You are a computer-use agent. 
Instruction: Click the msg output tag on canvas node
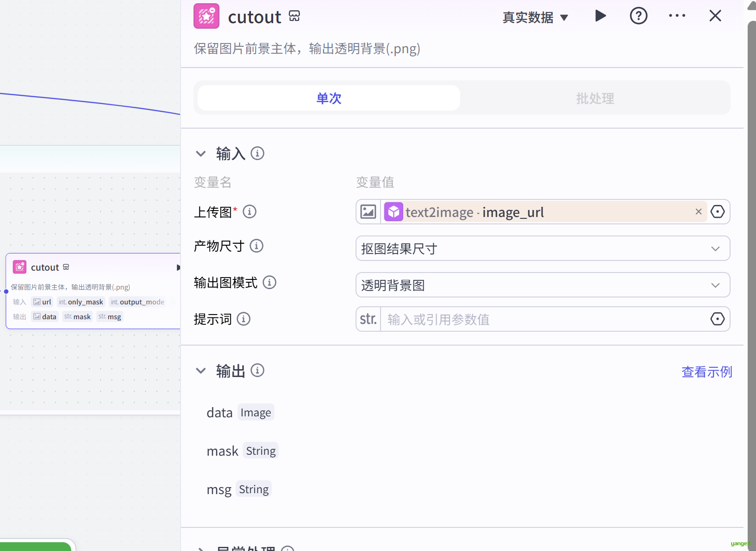[x=110, y=317]
